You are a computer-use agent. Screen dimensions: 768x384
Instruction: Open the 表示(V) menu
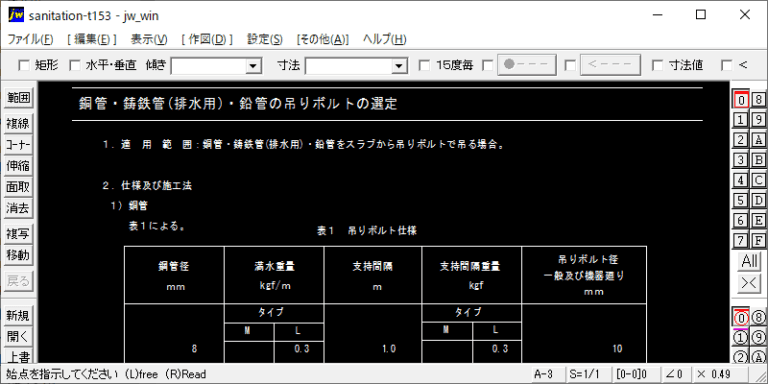click(x=149, y=39)
